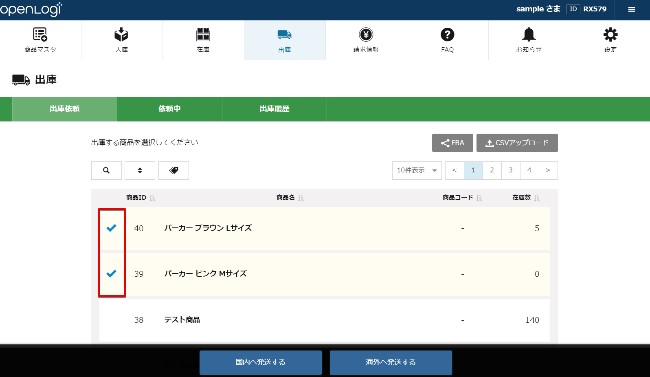Viewport: 650px width, 377px height.
Task: Click the FBA share button
Action: tap(452, 143)
